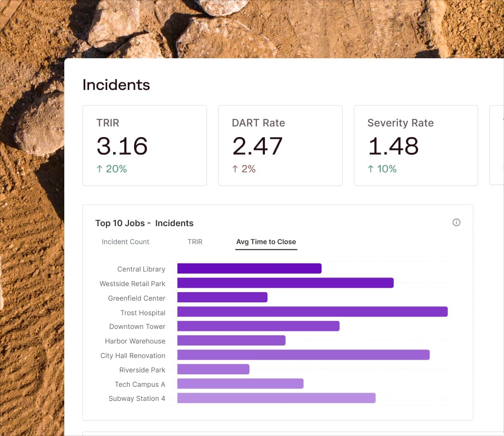Click the 20% trend indicator under TRIR
This screenshot has width=504, height=436.
tap(111, 169)
